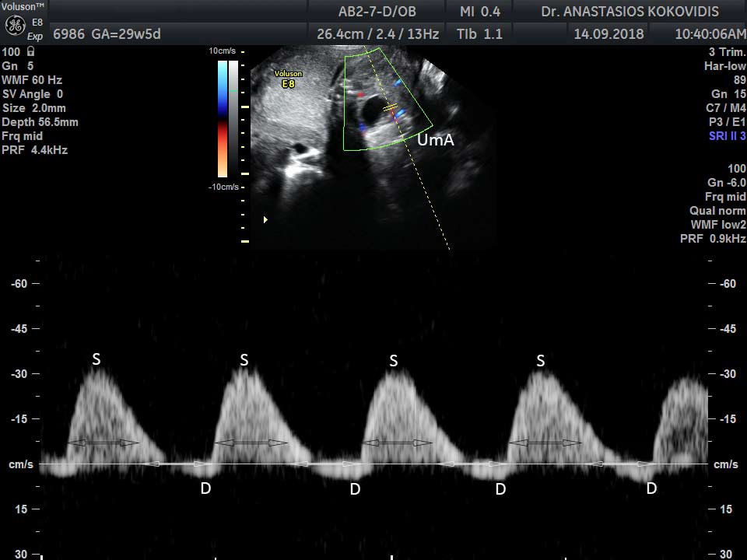Image resolution: width=747 pixels, height=560 pixels.
Task: Click the WMF 60 Hz parameter
Action: [32, 80]
